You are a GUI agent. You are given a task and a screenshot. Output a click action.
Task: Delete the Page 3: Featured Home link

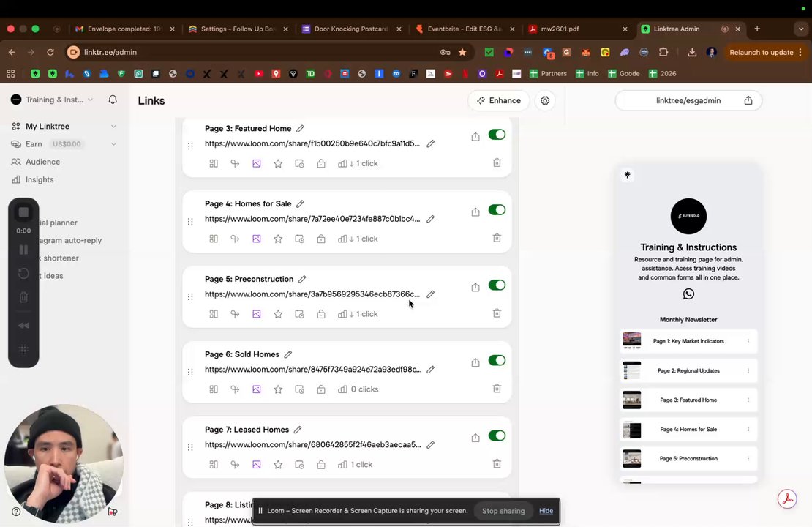pyautogui.click(x=497, y=162)
